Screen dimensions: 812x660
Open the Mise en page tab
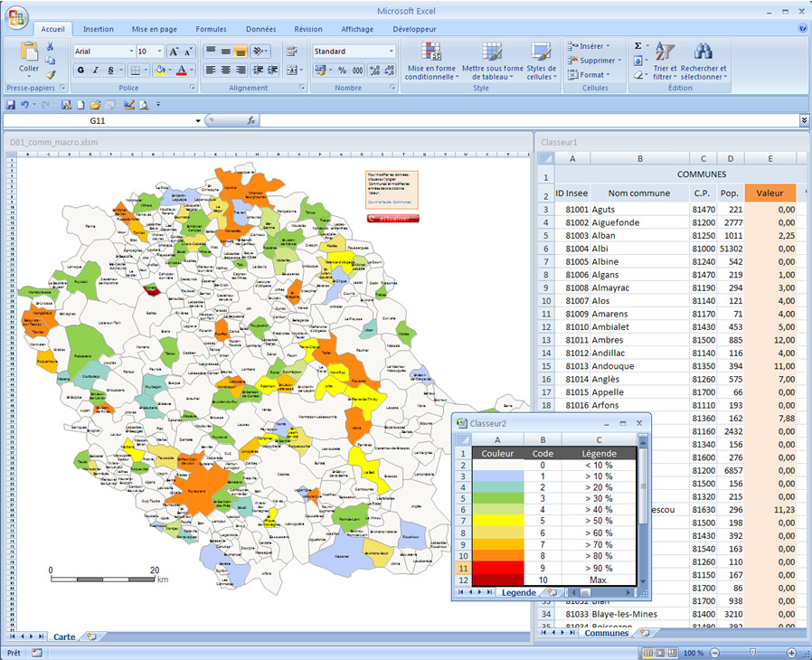[155, 29]
